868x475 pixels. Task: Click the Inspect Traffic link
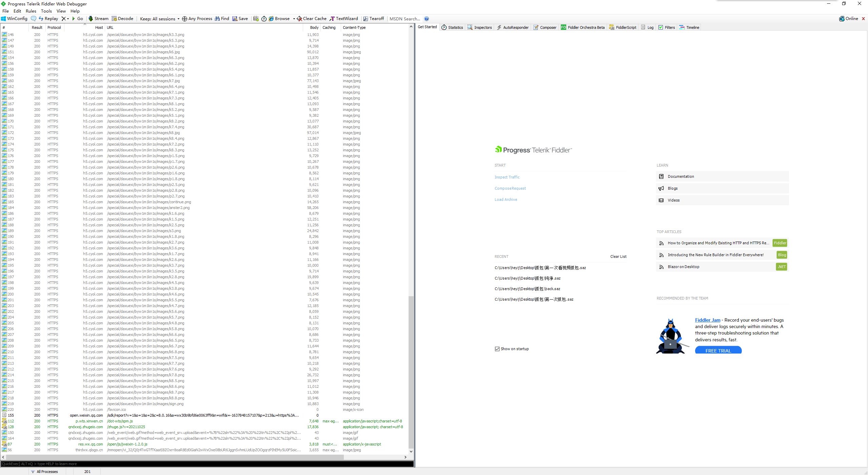coord(507,177)
